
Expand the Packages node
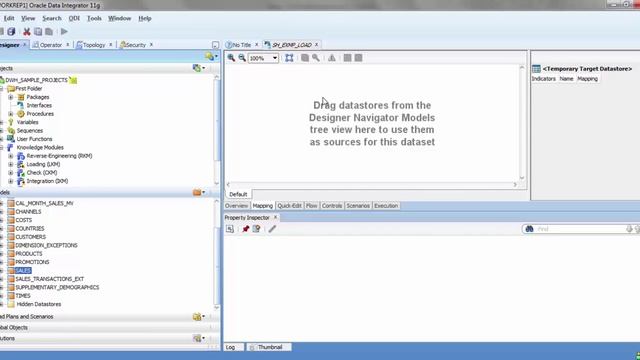click(11, 97)
